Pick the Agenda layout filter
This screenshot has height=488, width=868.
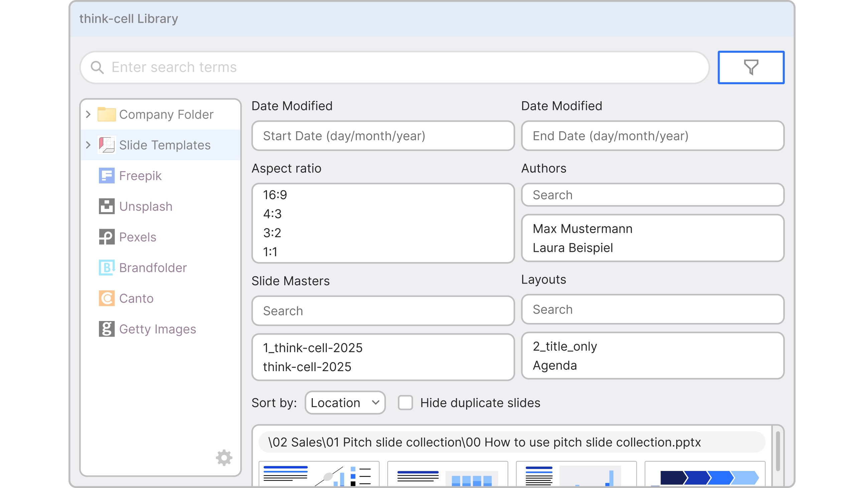click(555, 365)
